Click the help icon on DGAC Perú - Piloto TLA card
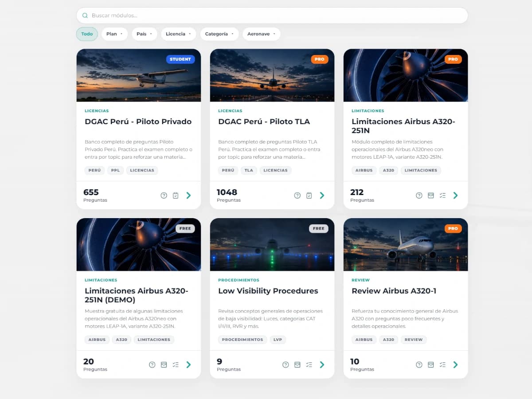532x399 pixels. coord(297,196)
